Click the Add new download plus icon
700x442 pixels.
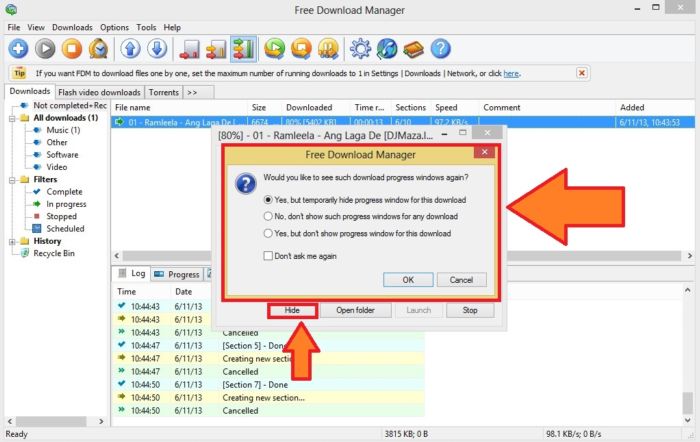pyautogui.click(x=18, y=49)
